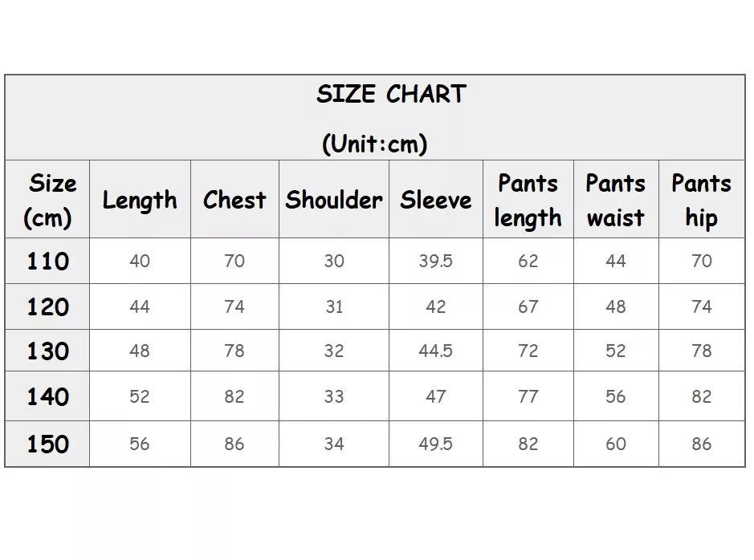
Task: Click the (Unit:cm) subtitle text
Action: tap(375, 144)
